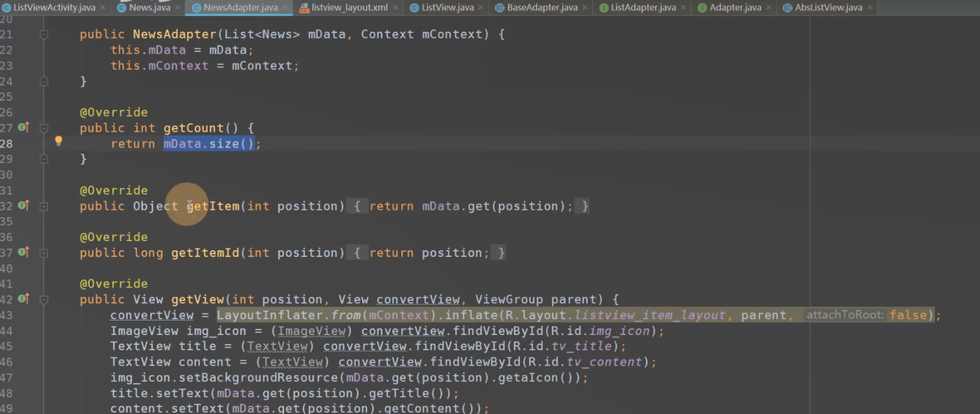This screenshot has height=414, width=980.
Task: Click the class icon on the ListView.java tab
Action: pos(414,8)
